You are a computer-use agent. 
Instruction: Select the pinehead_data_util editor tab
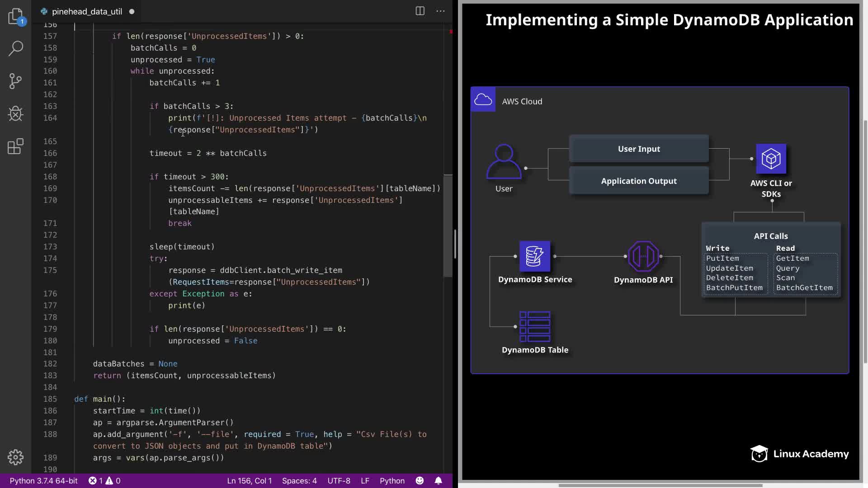click(86, 12)
